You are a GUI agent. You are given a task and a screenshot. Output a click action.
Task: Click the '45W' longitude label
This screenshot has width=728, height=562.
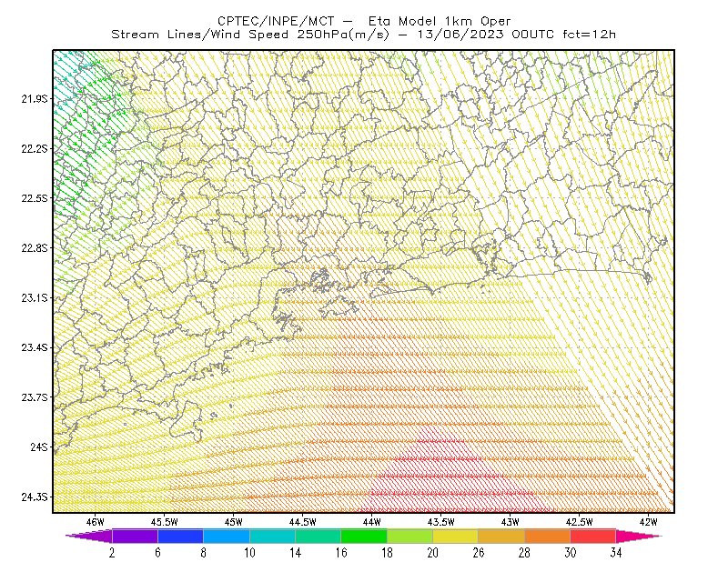[x=234, y=522]
